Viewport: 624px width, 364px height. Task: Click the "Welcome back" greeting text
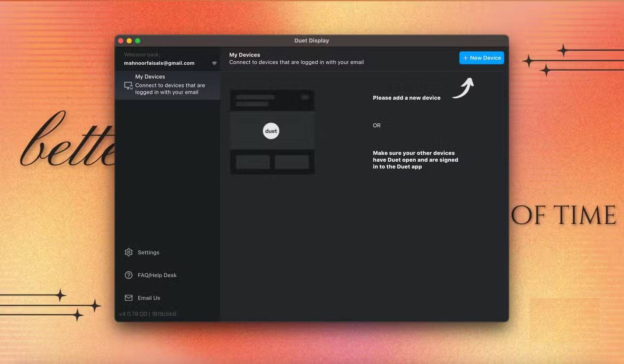click(x=141, y=55)
